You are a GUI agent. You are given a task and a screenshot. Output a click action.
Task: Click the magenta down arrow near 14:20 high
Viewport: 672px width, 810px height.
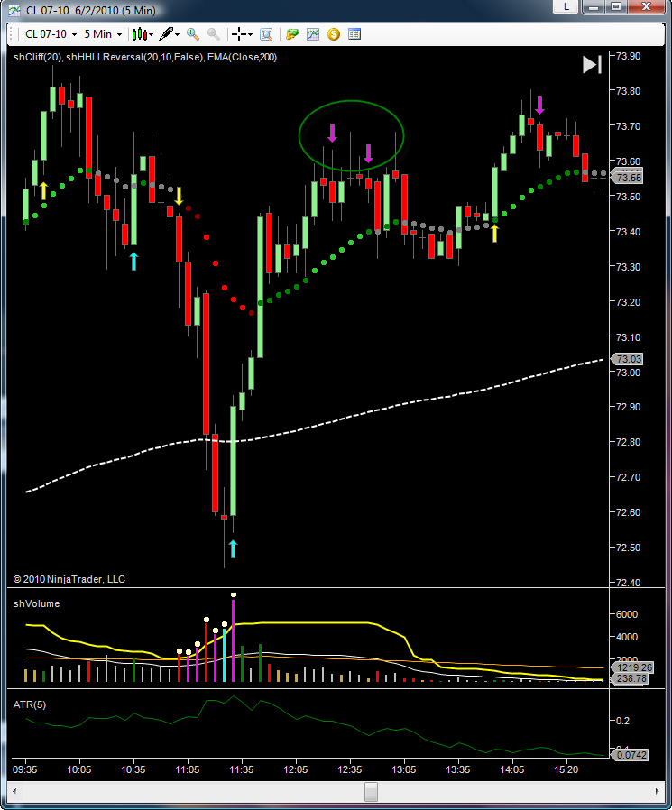tap(539, 105)
